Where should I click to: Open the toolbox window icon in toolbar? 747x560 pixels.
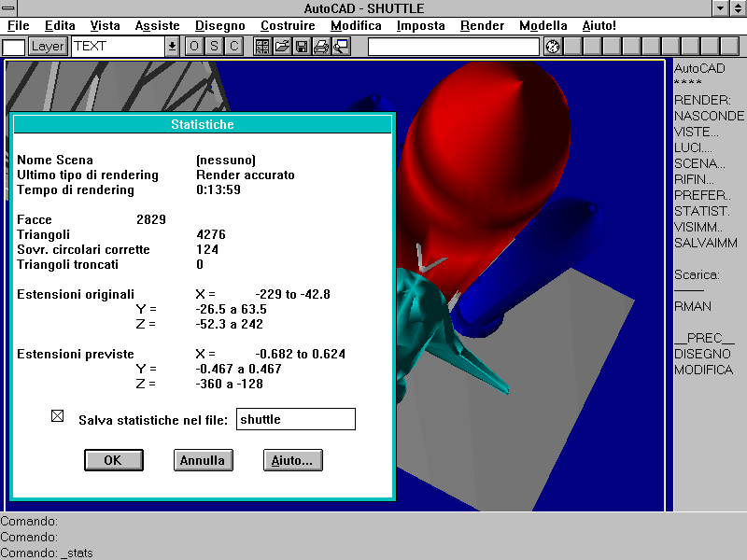(262, 46)
